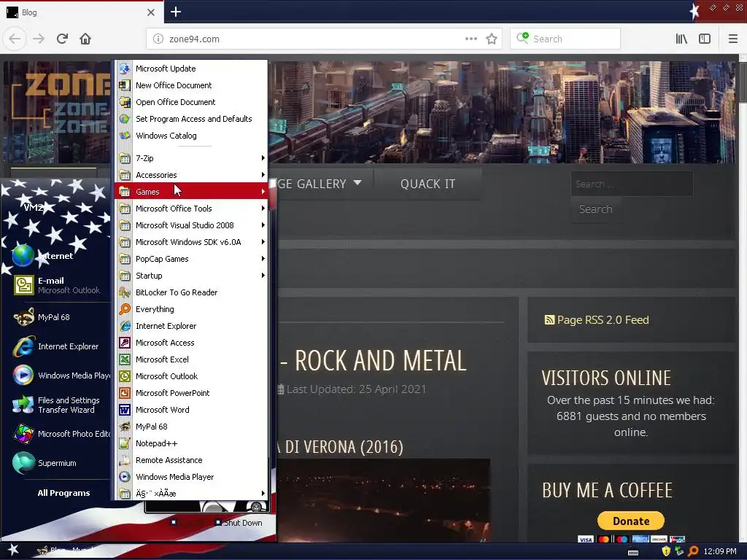Choose Set Program Access and Defaults
Screen dimensions: 747x560
pos(190,119)
